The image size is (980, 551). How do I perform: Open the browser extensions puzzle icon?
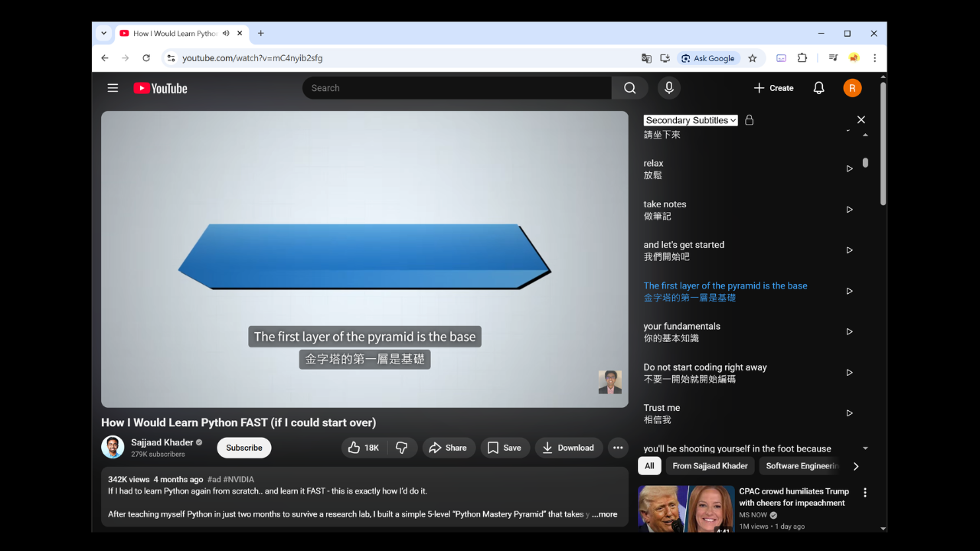(x=802, y=58)
